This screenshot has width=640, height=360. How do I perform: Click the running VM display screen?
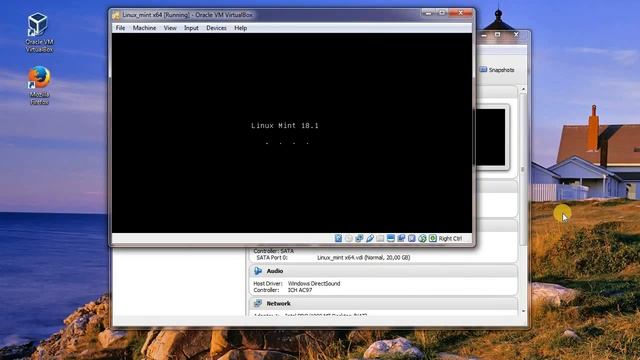292,133
